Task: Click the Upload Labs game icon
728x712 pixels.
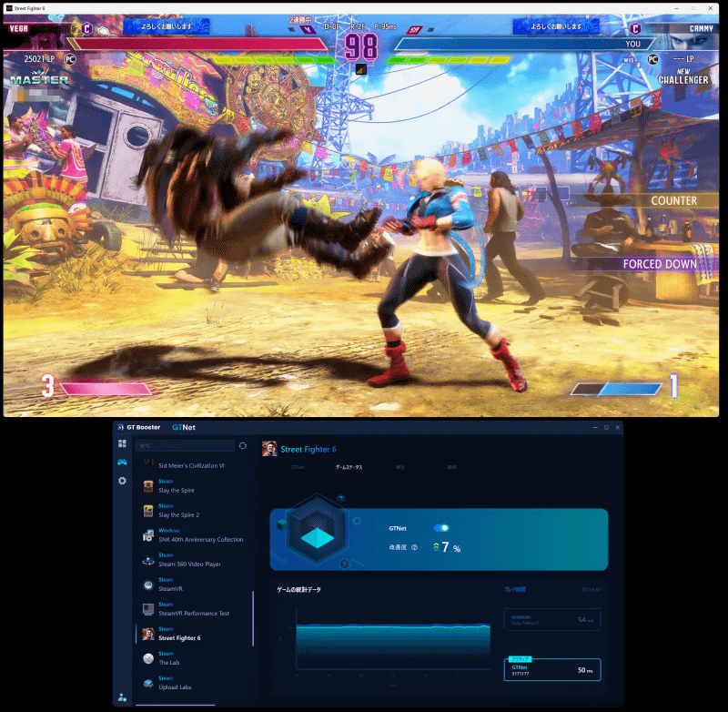Action: pyautogui.click(x=148, y=683)
